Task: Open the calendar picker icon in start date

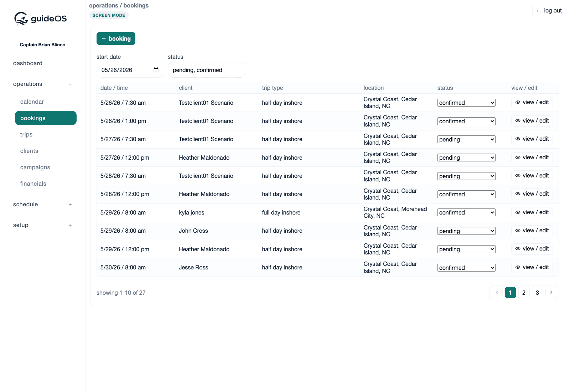Action: pos(156,70)
